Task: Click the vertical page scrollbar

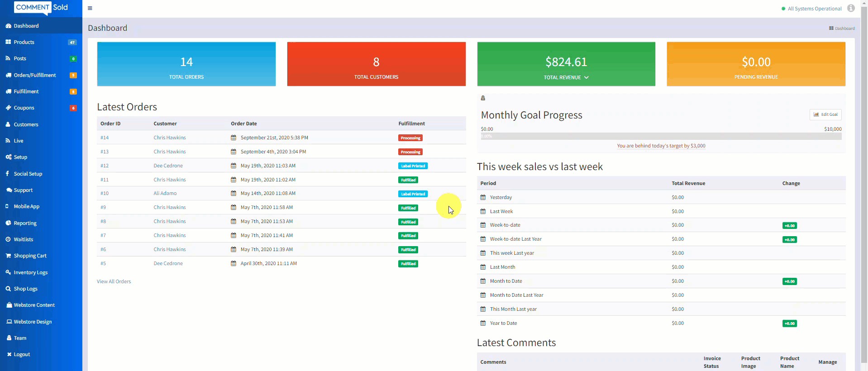Action: (x=864, y=185)
